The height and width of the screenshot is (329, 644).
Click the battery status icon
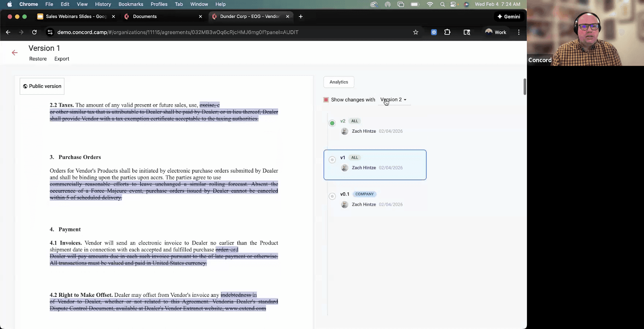[x=415, y=4]
